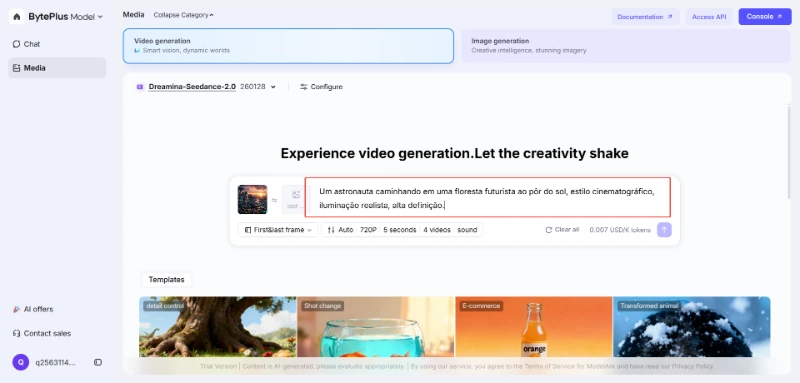Click the 720P resolution setting
The width and height of the screenshot is (800, 383).
(368, 230)
